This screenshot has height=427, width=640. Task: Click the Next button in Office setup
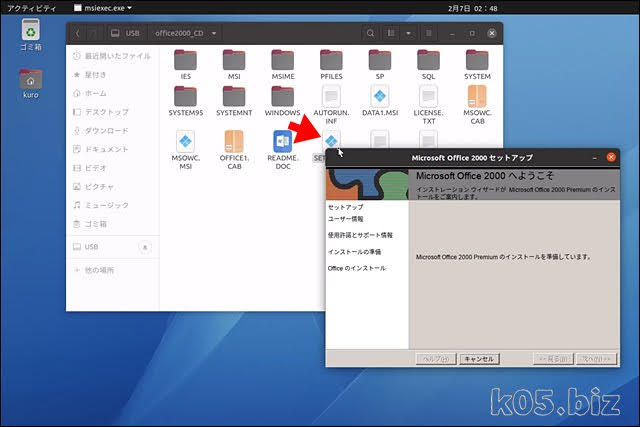[x=596, y=359]
